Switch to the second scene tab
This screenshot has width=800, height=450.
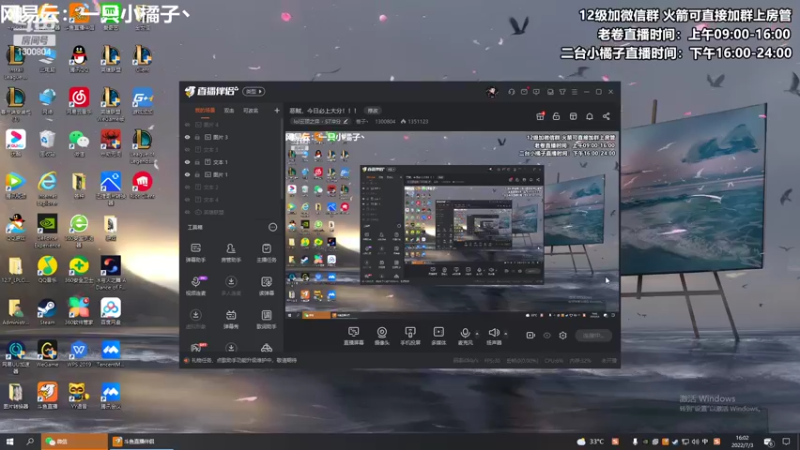click(x=229, y=110)
